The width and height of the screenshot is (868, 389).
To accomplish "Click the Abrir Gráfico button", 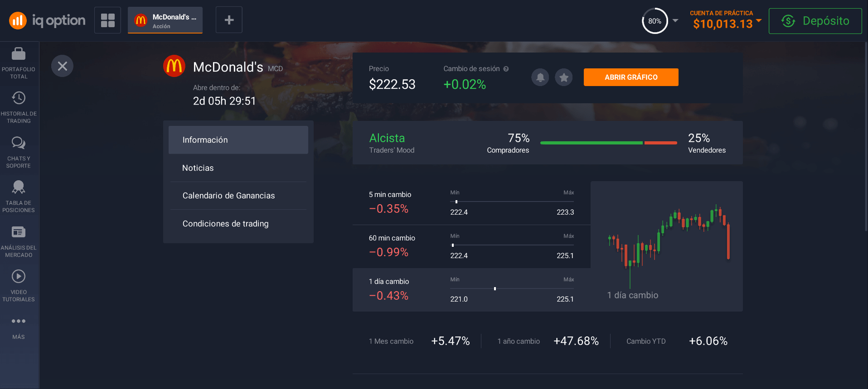I will point(630,77).
